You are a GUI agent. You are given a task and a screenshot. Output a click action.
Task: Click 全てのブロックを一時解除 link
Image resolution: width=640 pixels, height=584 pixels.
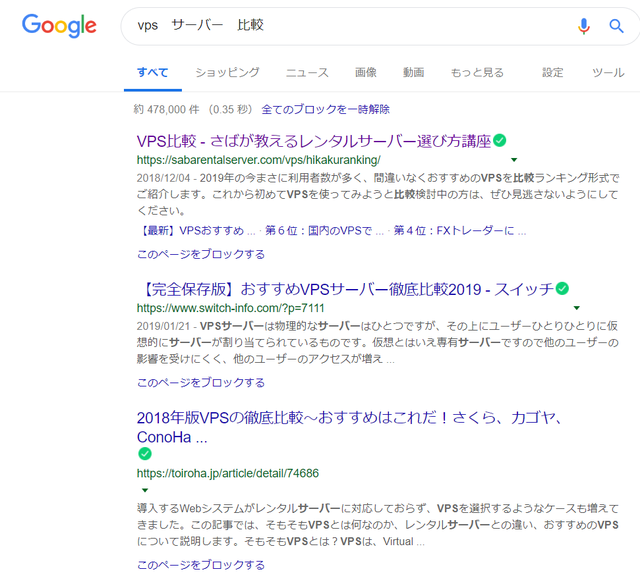tap(325, 109)
